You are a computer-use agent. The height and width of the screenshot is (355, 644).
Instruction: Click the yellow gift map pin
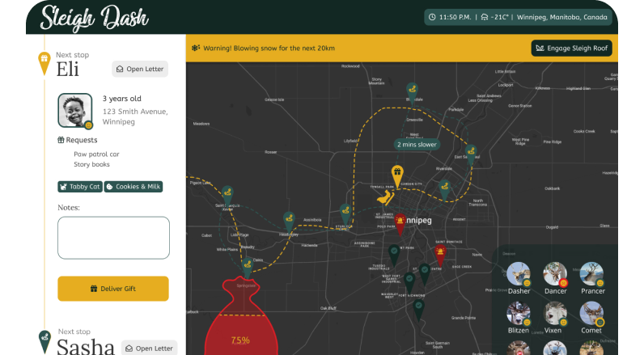(397, 174)
